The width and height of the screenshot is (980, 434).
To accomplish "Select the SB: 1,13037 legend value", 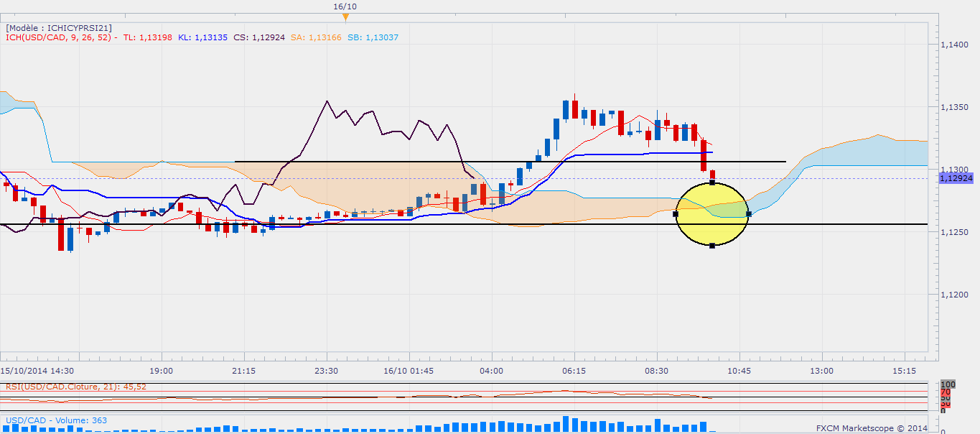I will (373, 37).
